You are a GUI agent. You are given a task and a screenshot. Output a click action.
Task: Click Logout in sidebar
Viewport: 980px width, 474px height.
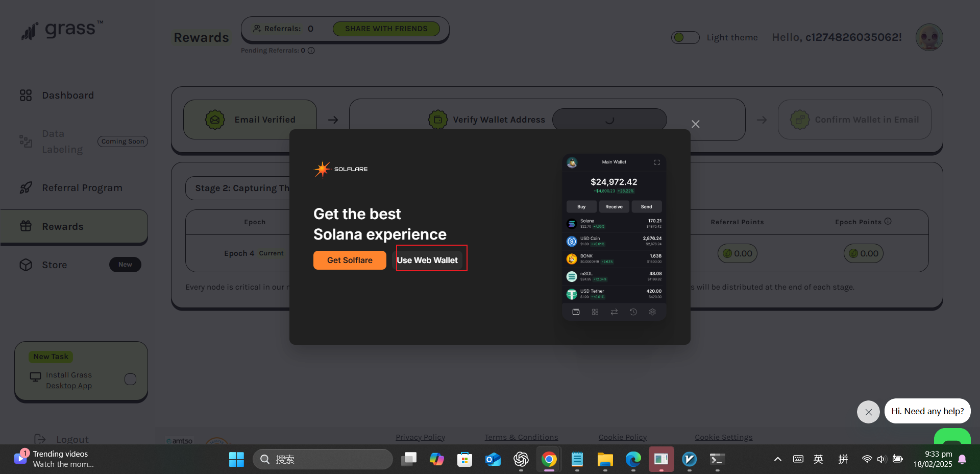(72, 439)
